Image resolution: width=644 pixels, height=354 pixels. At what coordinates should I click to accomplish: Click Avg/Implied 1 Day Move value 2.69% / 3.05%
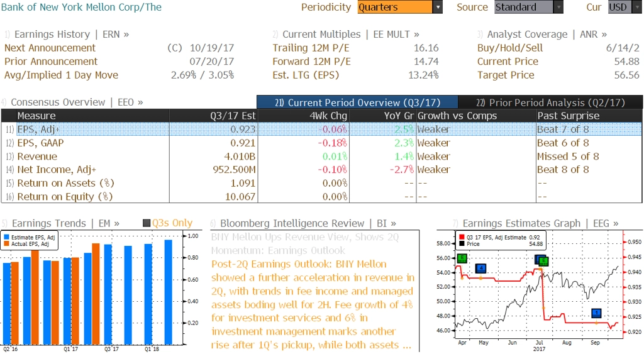click(x=203, y=75)
